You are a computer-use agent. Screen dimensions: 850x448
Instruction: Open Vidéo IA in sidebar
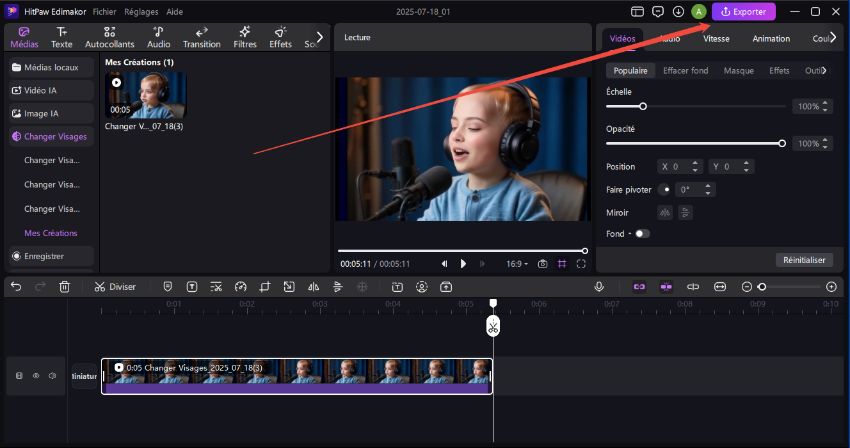point(51,90)
